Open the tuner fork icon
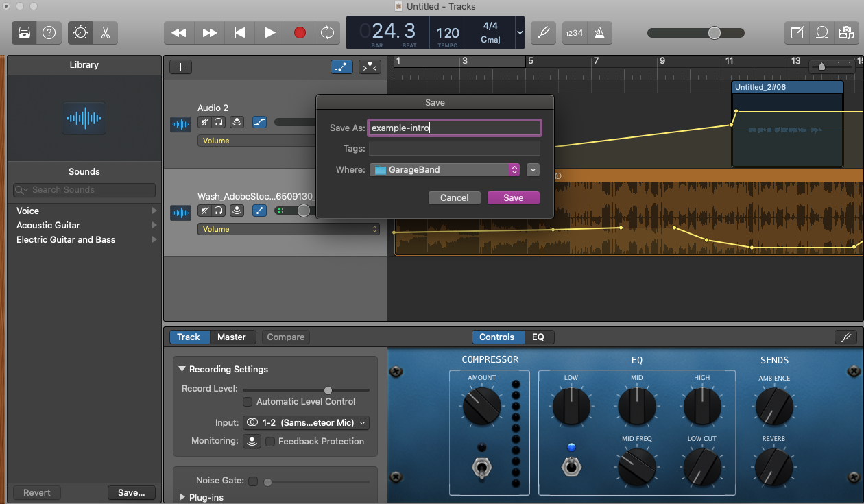Image resolution: width=864 pixels, height=504 pixels. [x=544, y=33]
